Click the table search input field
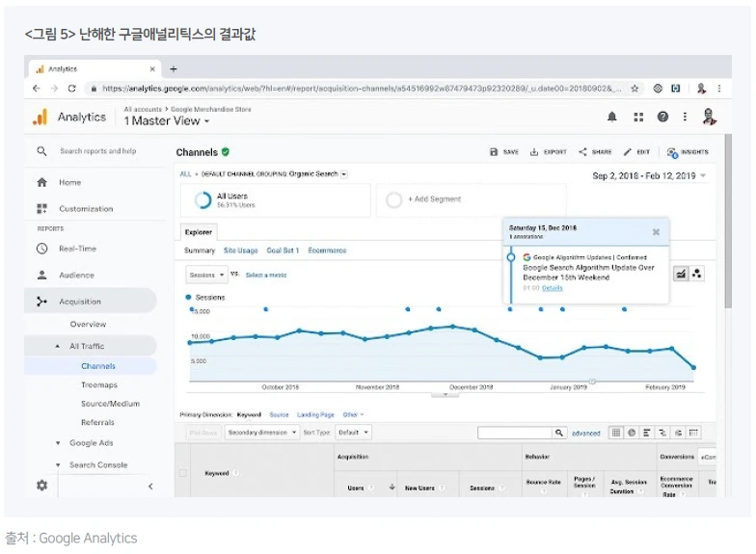 click(515, 433)
